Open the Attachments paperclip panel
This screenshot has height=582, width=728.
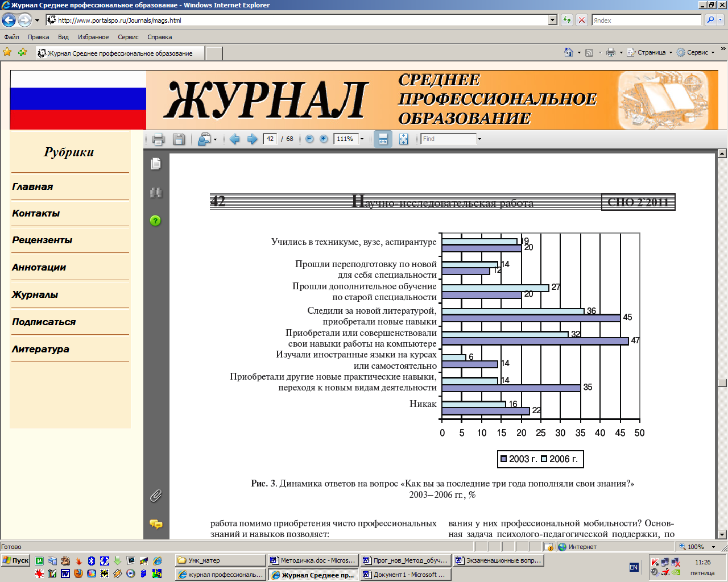coord(156,496)
